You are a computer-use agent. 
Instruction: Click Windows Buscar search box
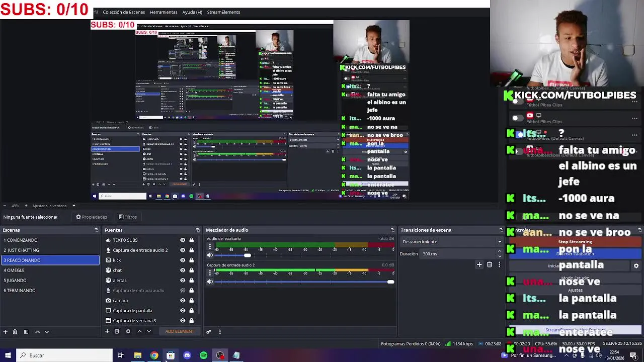(64, 355)
